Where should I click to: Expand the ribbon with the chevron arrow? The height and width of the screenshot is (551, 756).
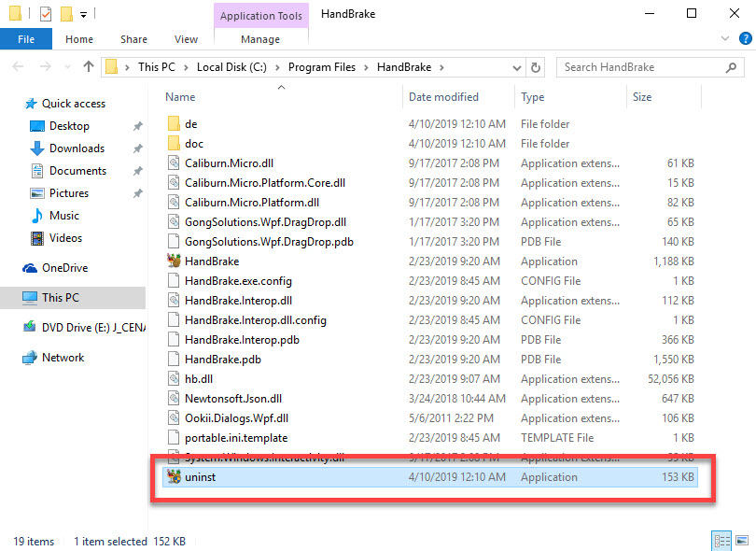coord(724,38)
